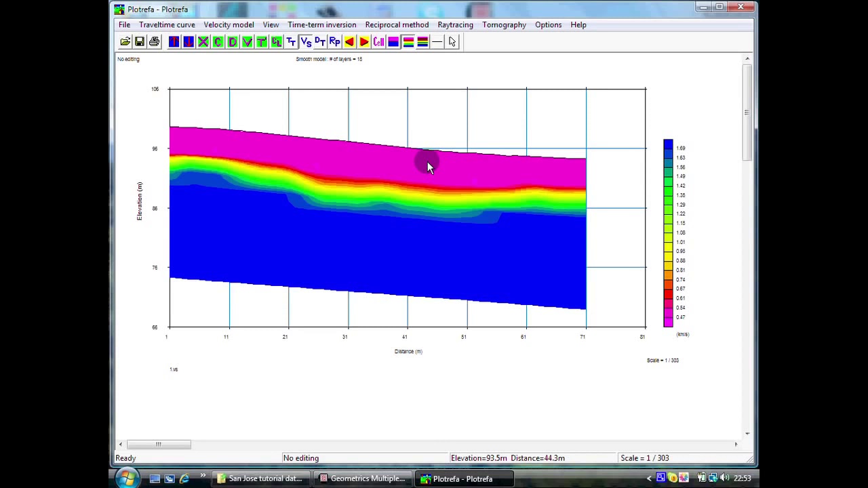Click the Cell toolbar icon
The width and height of the screenshot is (868, 488).
pos(378,42)
